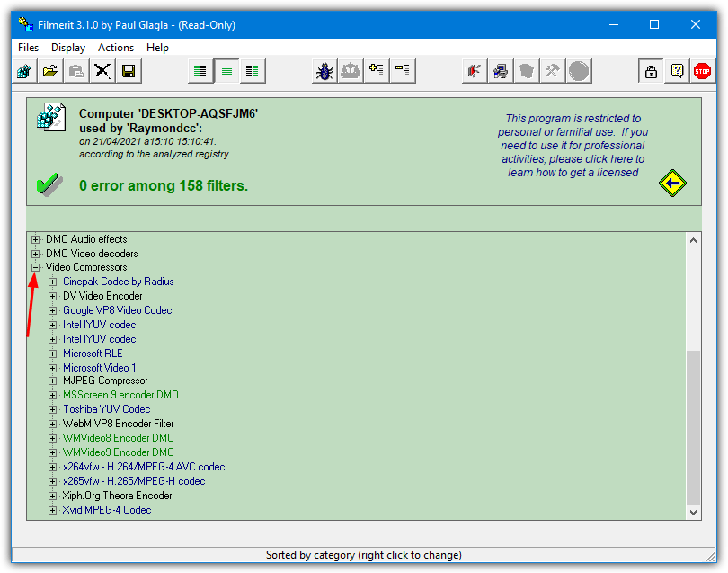Click the license restriction notice text

(x=573, y=146)
